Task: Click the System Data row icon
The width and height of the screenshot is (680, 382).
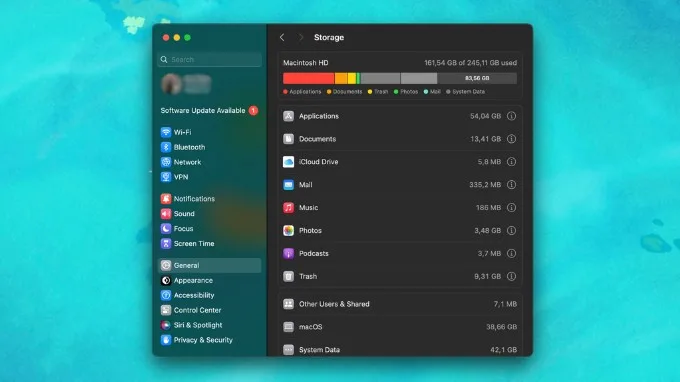Action: tap(288, 349)
